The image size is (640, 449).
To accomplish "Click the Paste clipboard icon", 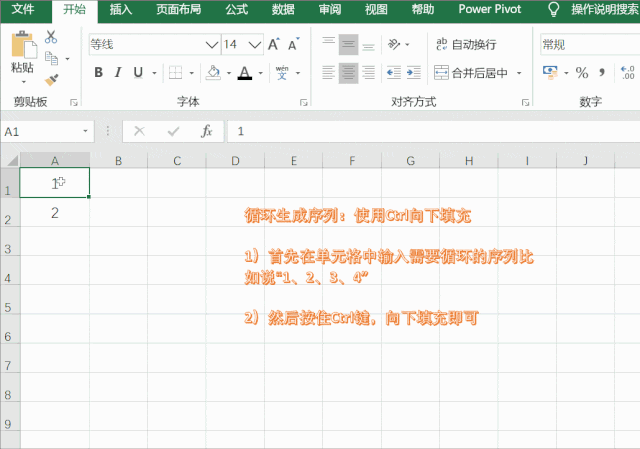I will click(23, 44).
